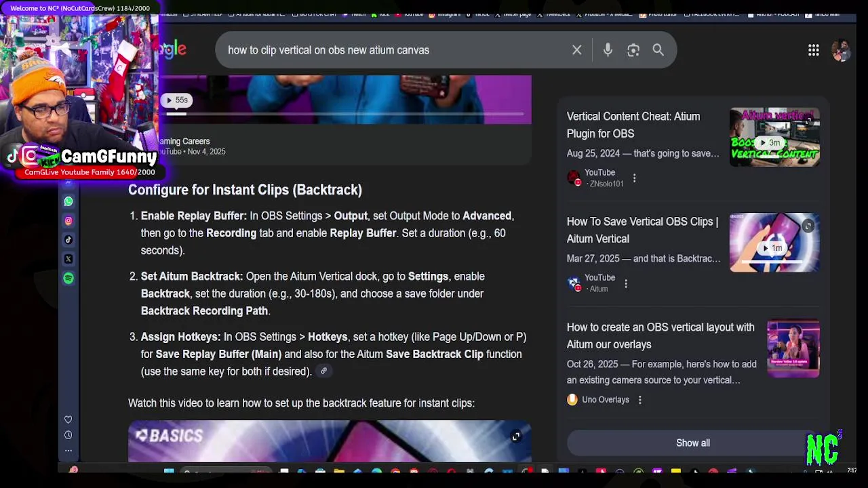
Task: Click 'Save Replay Buffer (Main)' bold text
Action: (218, 354)
